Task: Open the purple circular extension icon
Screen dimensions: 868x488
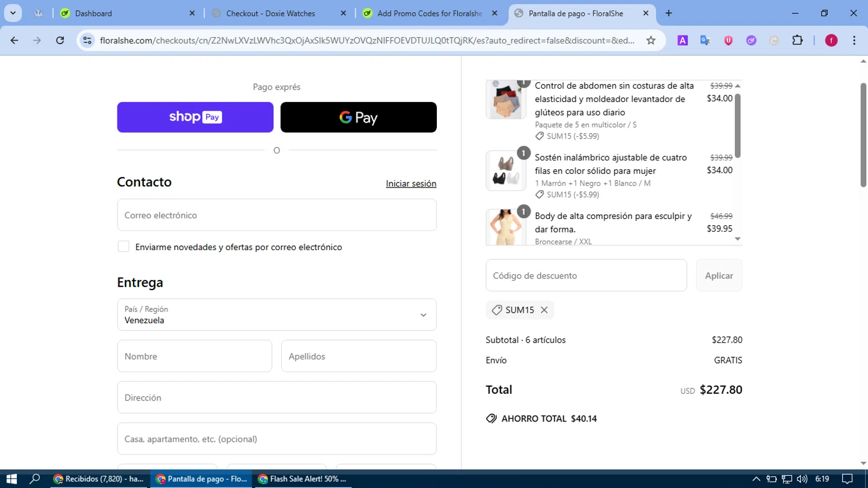Action: pos(751,40)
